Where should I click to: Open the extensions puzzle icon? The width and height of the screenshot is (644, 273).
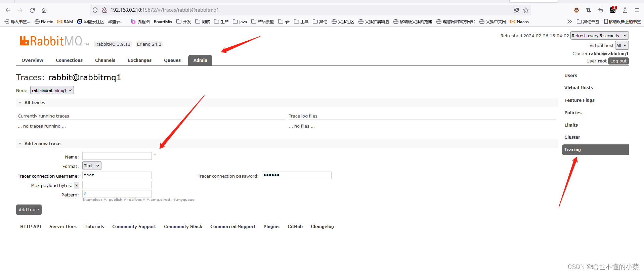pyautogui.click(x=625, y=10)
